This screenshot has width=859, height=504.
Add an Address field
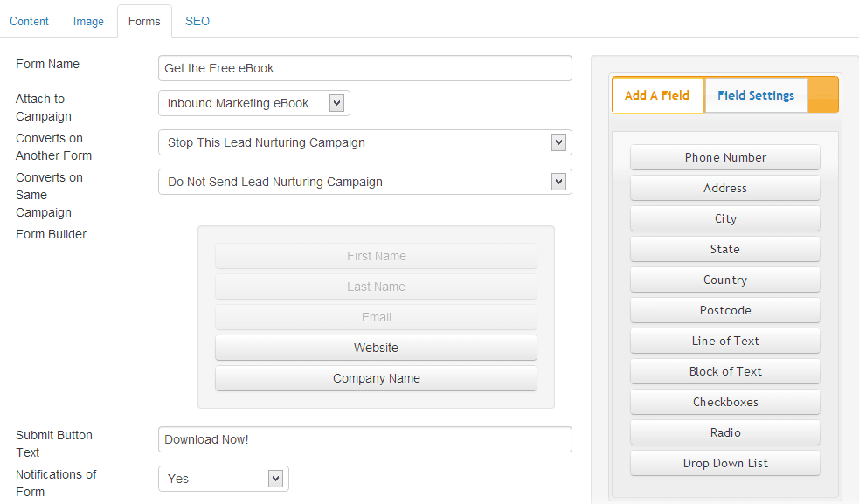[x=725, y=188]
